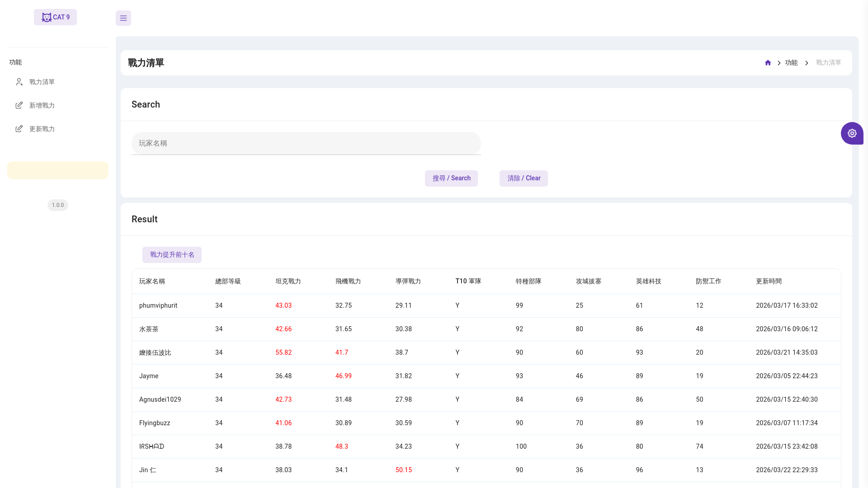Select player name Iᖇᔕᕼᗩᗪ

point(151,447)
